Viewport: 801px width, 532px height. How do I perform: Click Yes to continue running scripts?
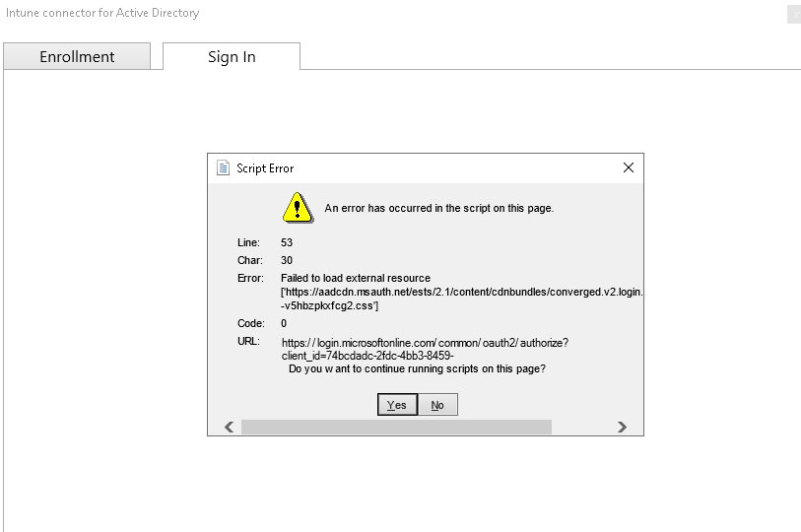point(397,405)
